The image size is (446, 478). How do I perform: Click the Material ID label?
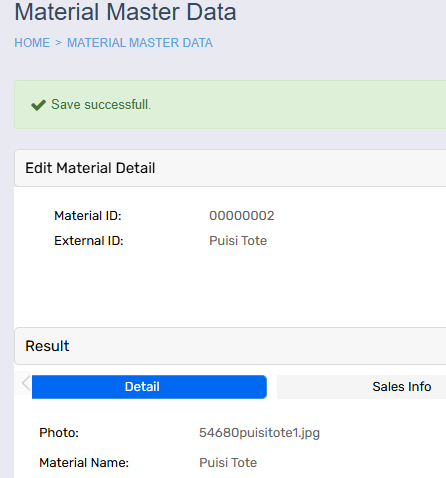click(88, 216)
